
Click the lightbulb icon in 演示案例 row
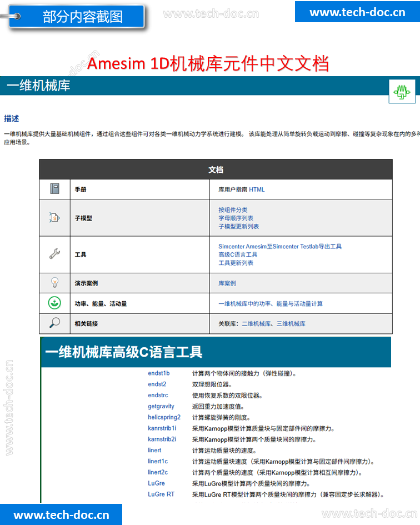[54, 283]
